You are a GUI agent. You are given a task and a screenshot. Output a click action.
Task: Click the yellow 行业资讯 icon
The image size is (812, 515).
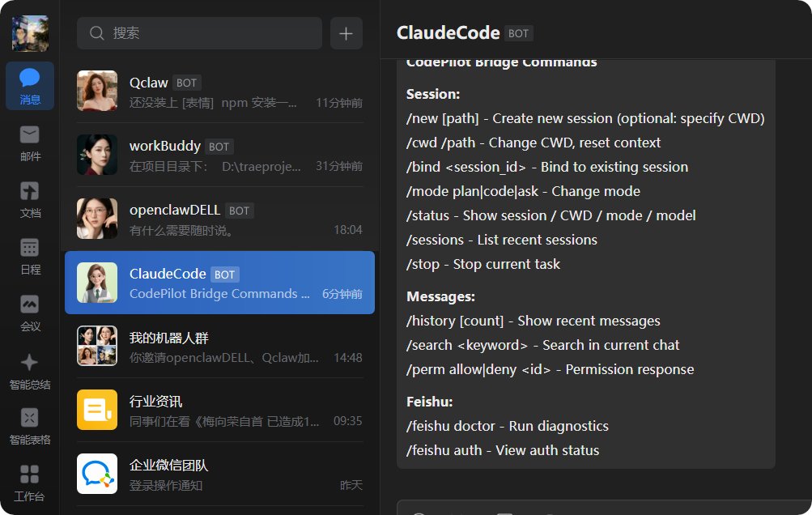coord(97,410)
